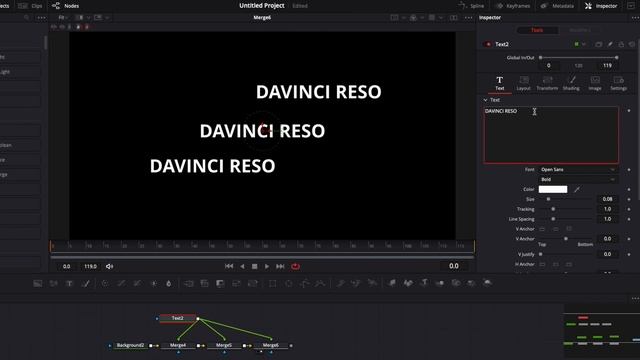This screenshot has width=640, height=360.
Task: Expand the Inspector panel to full height
Action: click(631, 6)
